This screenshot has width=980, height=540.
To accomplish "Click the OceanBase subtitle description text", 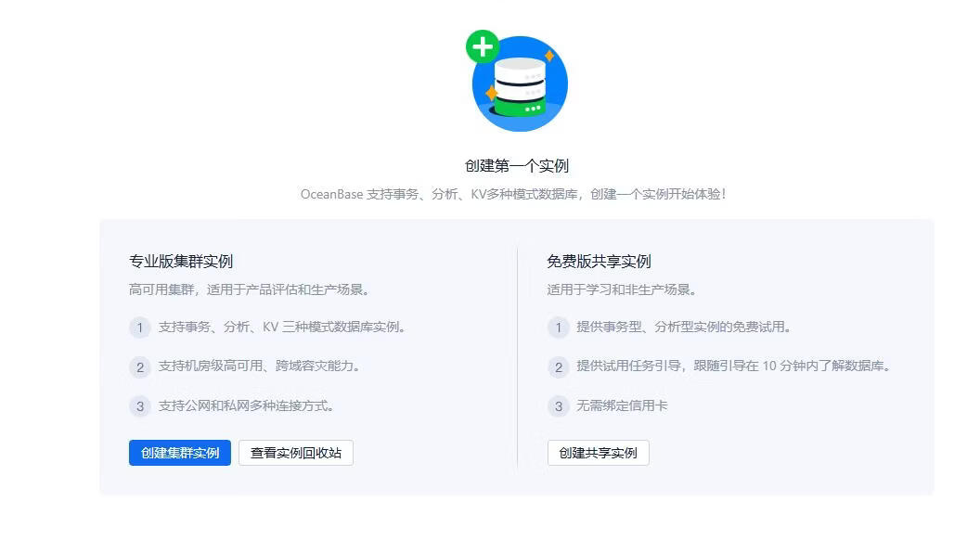I will click(513, 195).
